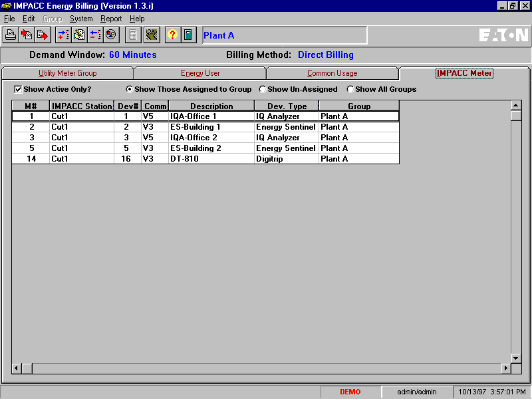Click the shapes group icon in toolbar
This screenshot has height=399, width=532.
(111, 35)
